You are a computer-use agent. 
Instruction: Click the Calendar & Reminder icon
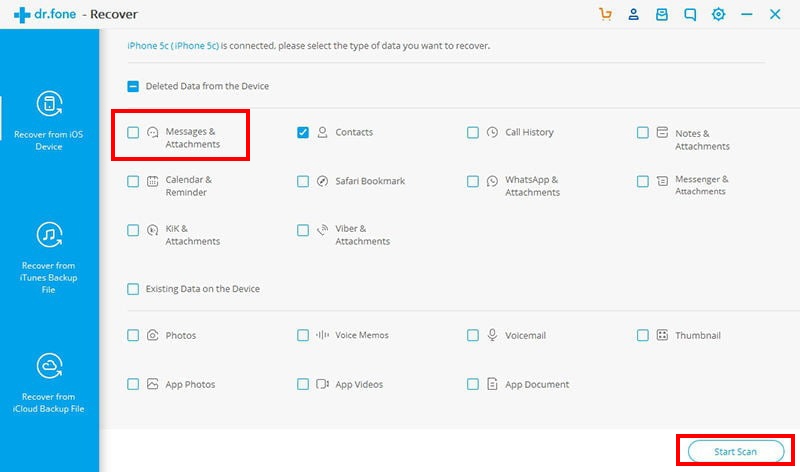pyautogui.click(x=153, y=181)
